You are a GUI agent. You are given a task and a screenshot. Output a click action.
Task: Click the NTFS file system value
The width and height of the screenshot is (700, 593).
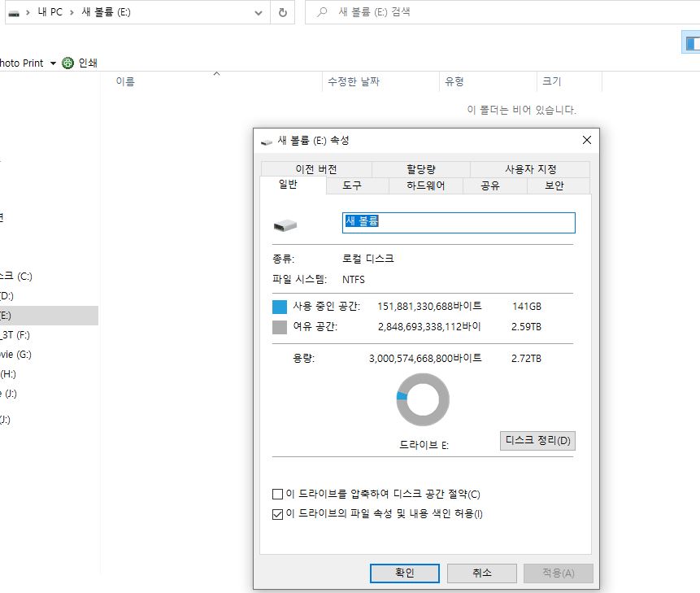click(x=354, y=280)
